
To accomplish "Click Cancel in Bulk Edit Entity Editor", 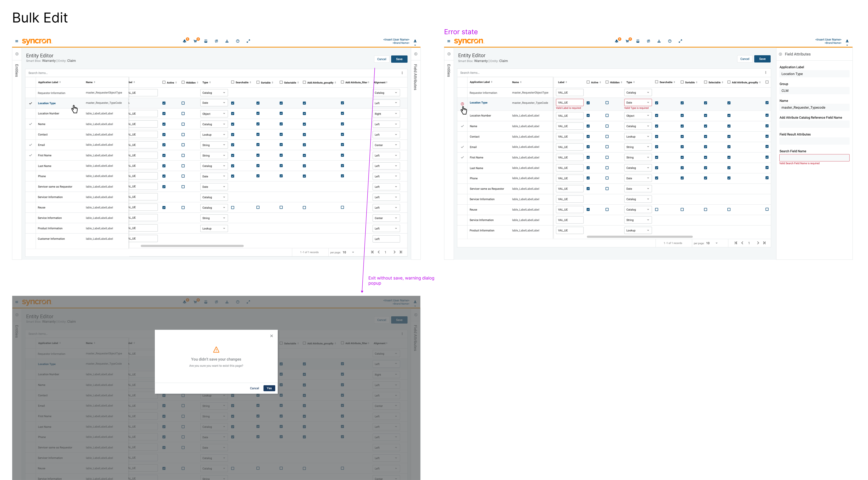I will coord(381,59).
